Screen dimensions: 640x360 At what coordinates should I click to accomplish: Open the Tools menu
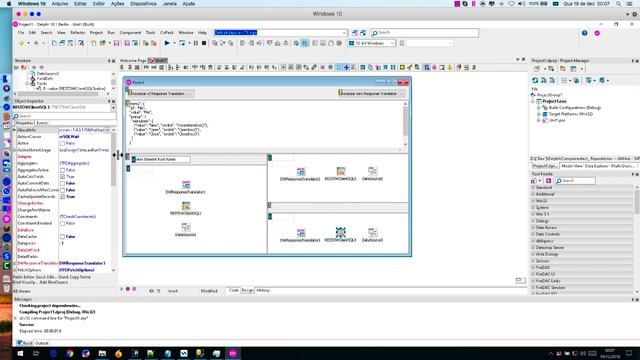[151, 33]
